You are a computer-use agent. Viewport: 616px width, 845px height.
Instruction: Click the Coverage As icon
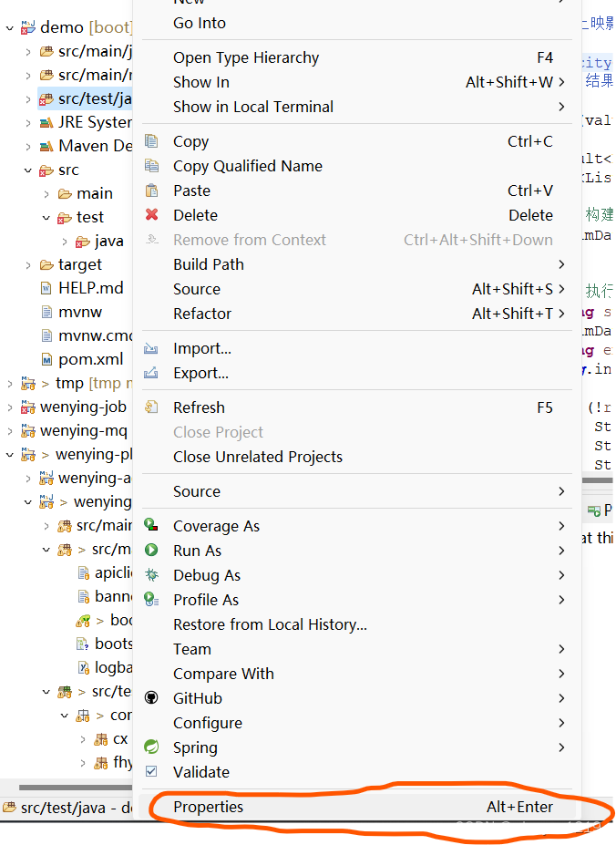coord(151,525)
